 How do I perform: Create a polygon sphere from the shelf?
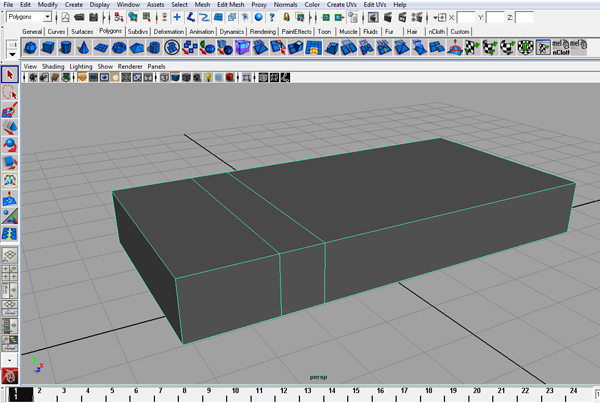click(30, 48)
